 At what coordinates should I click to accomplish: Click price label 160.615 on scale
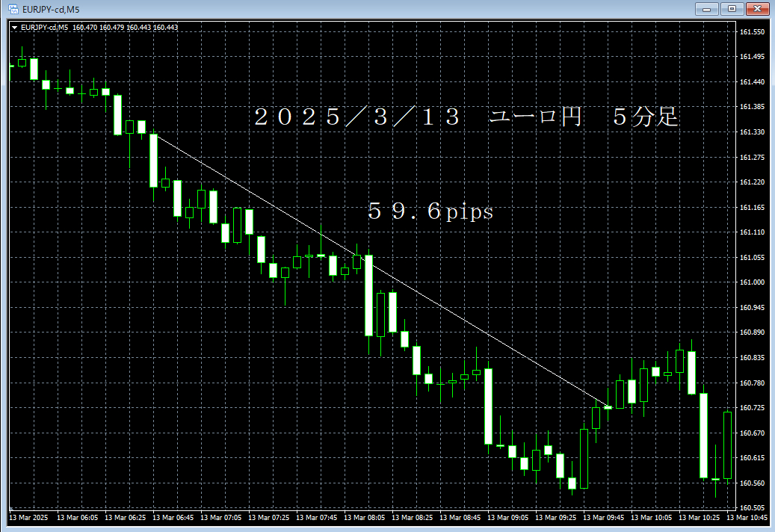pyautogui.click(x=752, y=458)
